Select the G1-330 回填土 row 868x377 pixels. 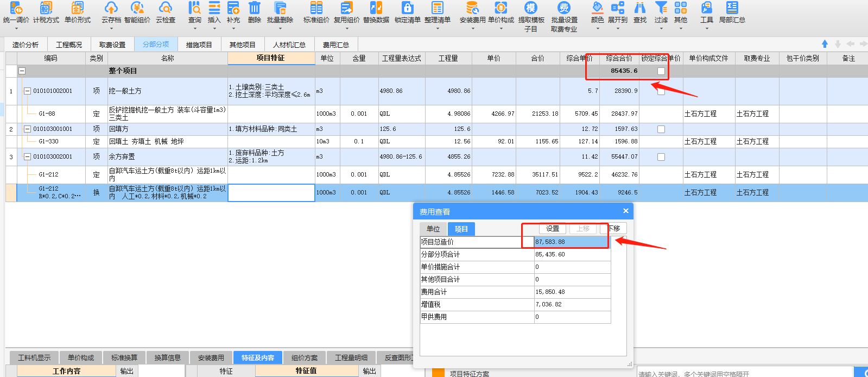click(x=436, y=141)
